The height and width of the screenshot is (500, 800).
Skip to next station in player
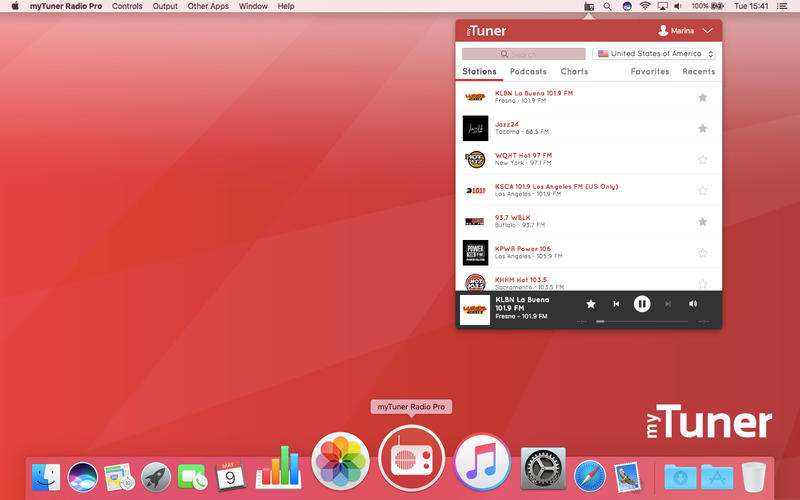(x=668, y=304)
